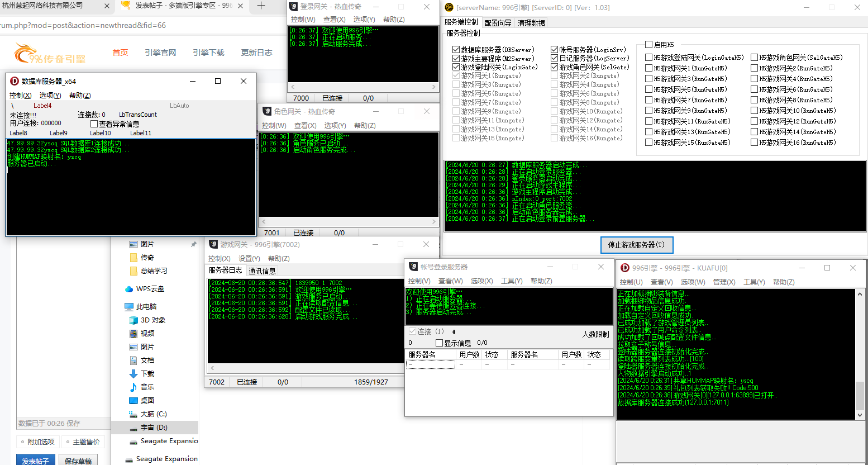The height and width of the screenshot is (465, 868).
Task: Click the KUAFU log vertical scrollbar
Action: tap(860, 354)
